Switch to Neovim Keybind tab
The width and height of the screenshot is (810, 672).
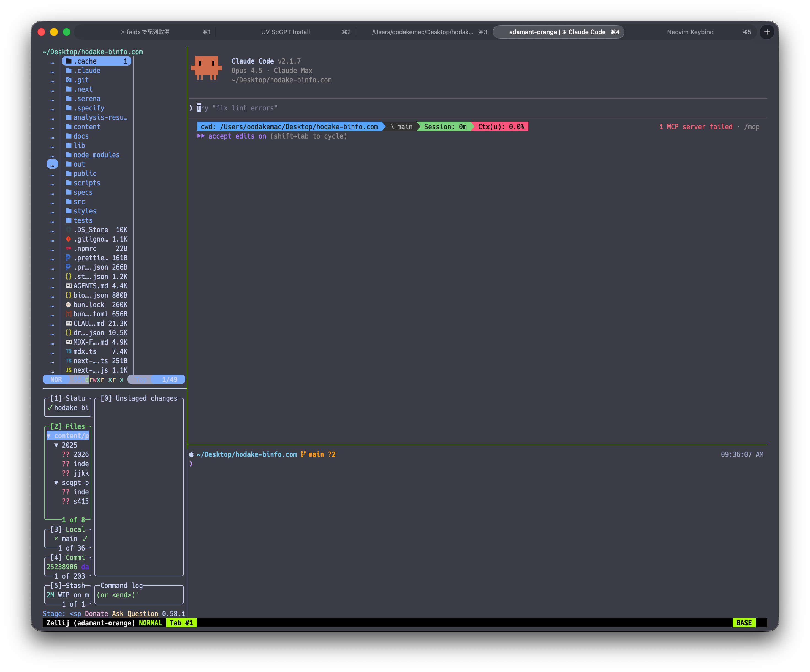pos(690,32)
